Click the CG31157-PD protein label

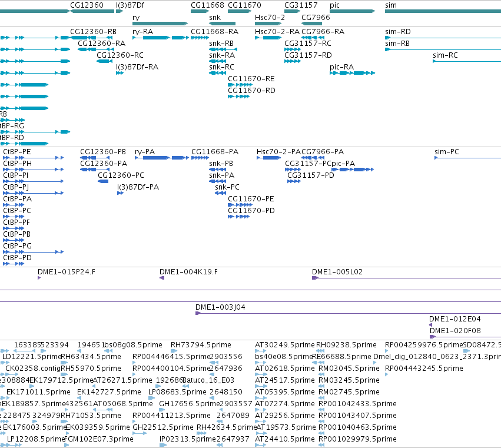311,175
